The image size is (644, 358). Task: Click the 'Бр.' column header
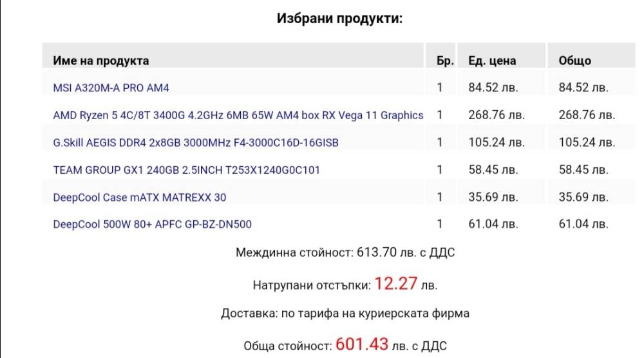[445, 61]
